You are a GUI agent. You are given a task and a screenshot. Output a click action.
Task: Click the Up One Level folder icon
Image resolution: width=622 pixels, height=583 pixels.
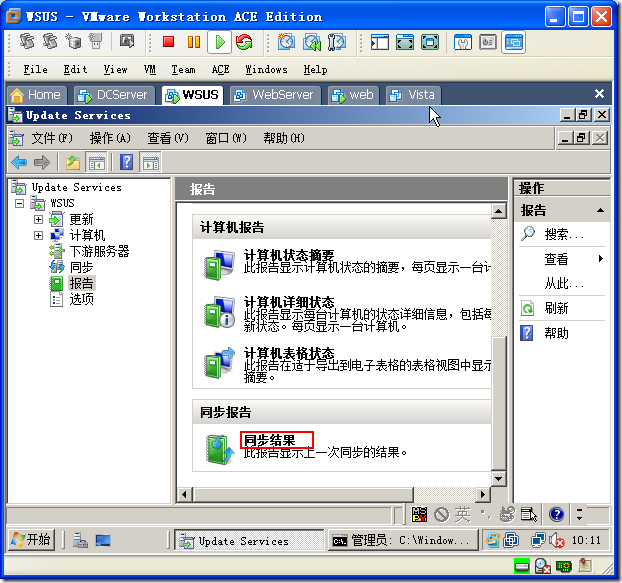[73, 162]
